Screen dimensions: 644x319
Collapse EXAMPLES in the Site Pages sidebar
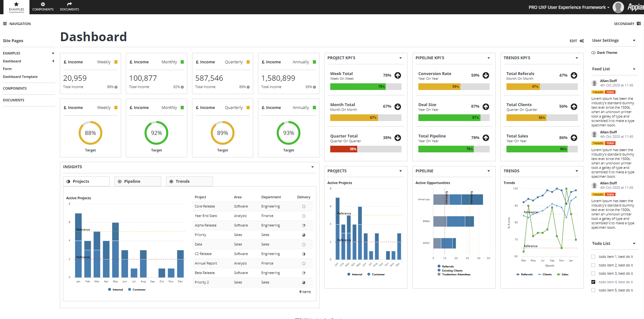click(x=53, y=53)
